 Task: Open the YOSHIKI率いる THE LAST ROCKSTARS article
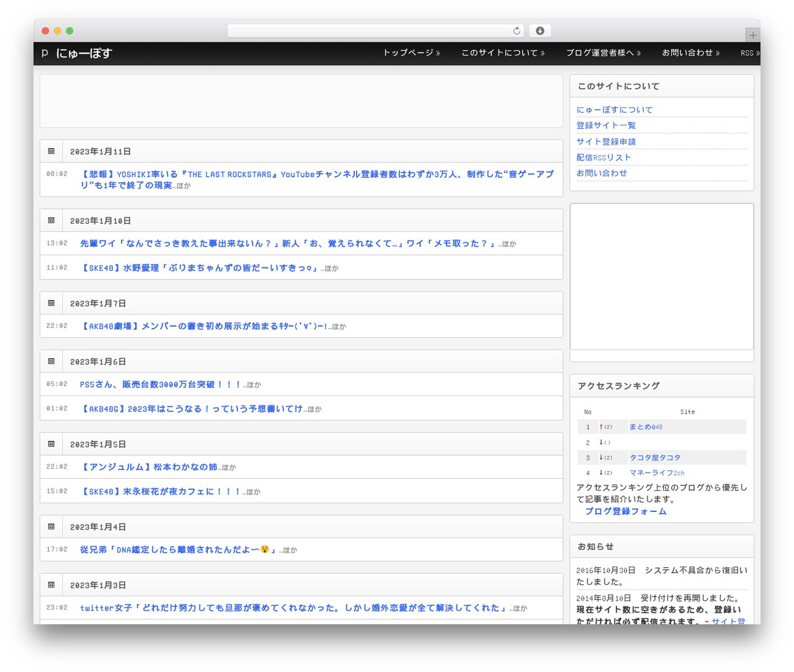(317, 180)
